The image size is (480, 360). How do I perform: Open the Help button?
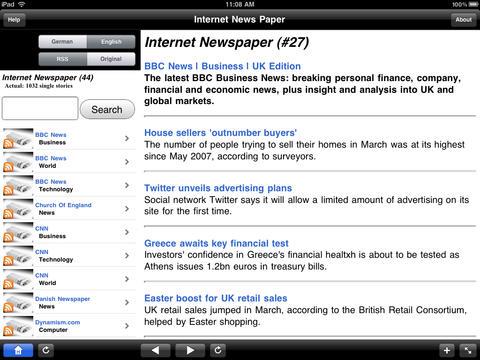tap(14, 20)
